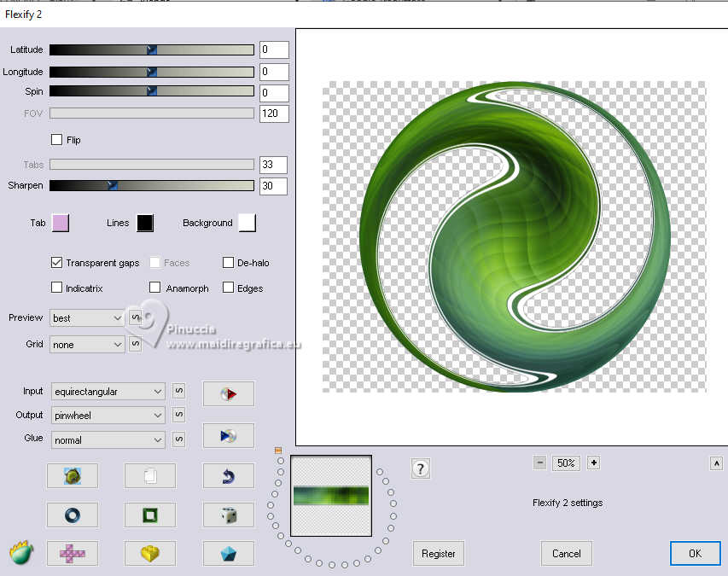Screen dimensions: 728x576
Task: Click the blue ring button
Action: pos(73,515)
